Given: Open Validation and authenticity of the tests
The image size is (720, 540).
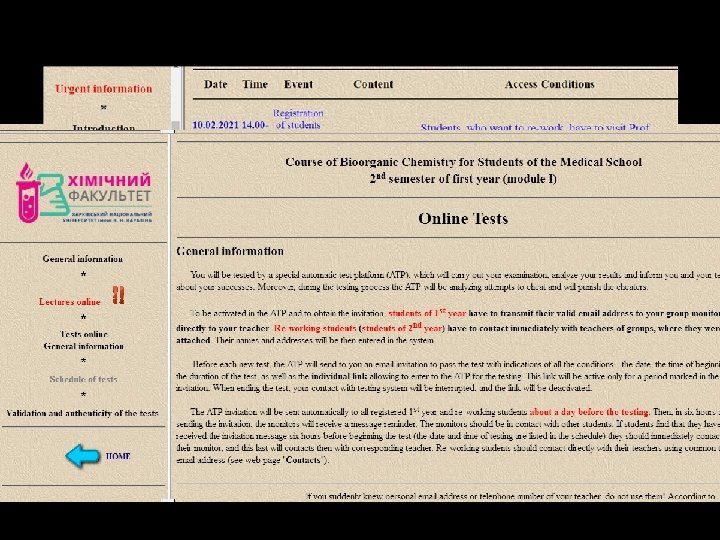Looking at the screenshot, I should [83, 413].
